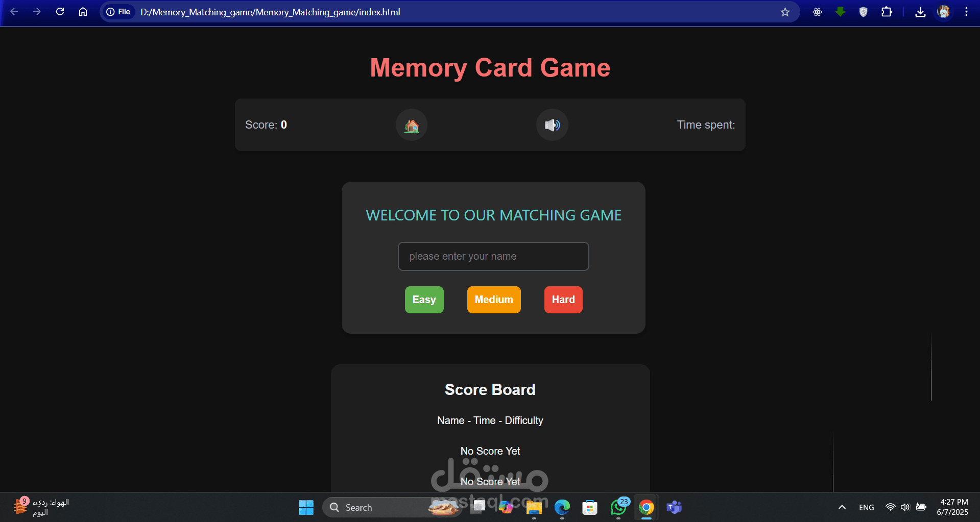This screenshot has height=522, width=980.
Task: Click the Name - Time - Difficulty header
Action: 490,420
